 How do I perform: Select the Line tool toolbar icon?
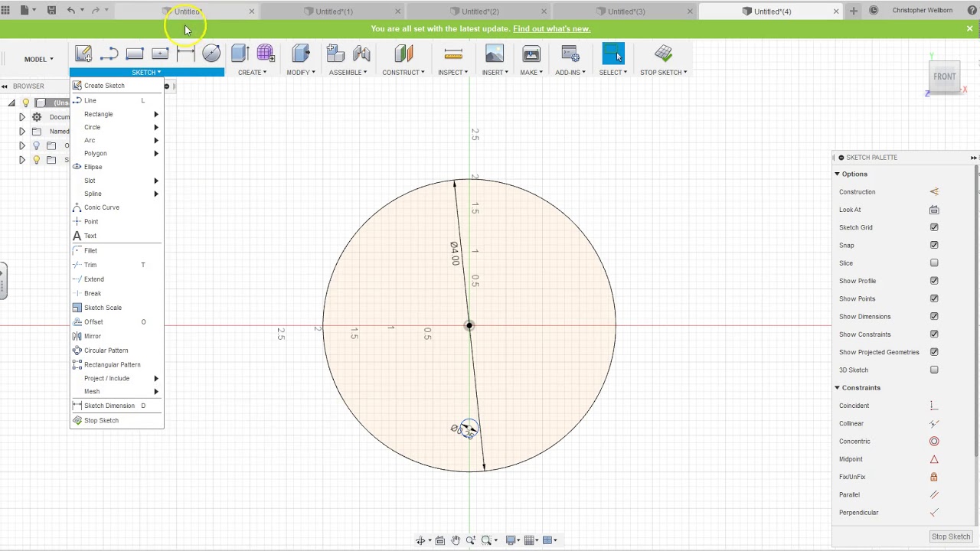pos(109,54)
